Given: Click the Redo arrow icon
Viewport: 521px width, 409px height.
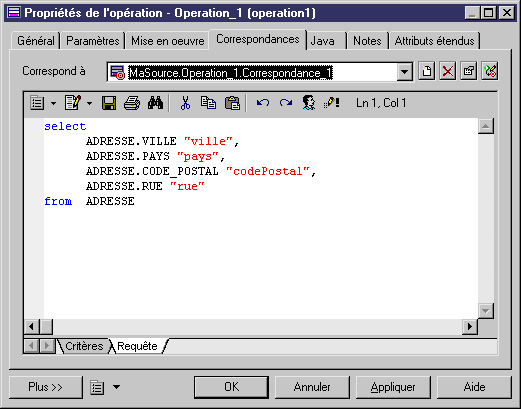Looking at the screenshot, I should pyautogui.click(x=286, y=103).
